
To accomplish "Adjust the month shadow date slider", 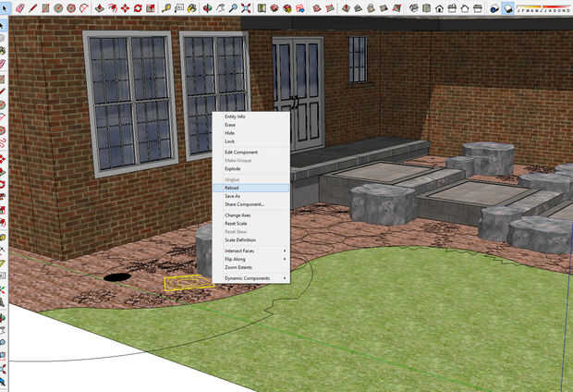I will coord(543,8).
